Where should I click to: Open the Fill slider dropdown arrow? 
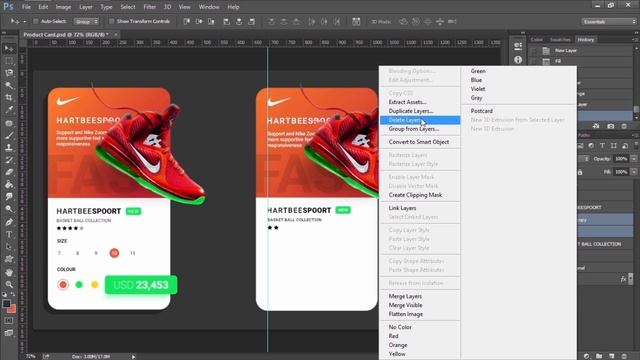634,172
